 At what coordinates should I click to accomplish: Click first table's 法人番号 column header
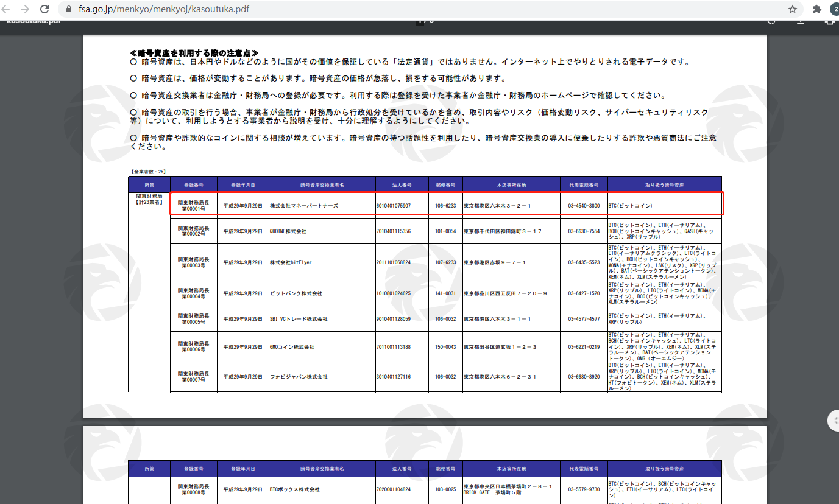click(x=402, y=184)
